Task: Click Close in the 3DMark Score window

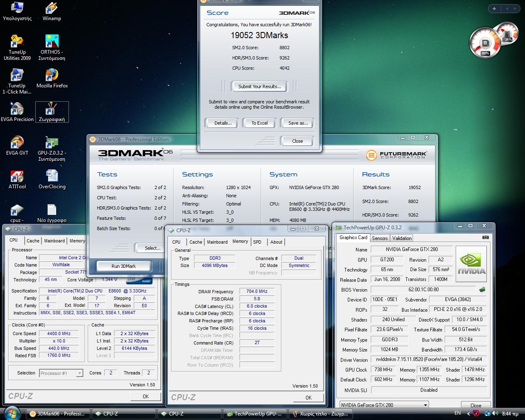Action: point(297,141)
